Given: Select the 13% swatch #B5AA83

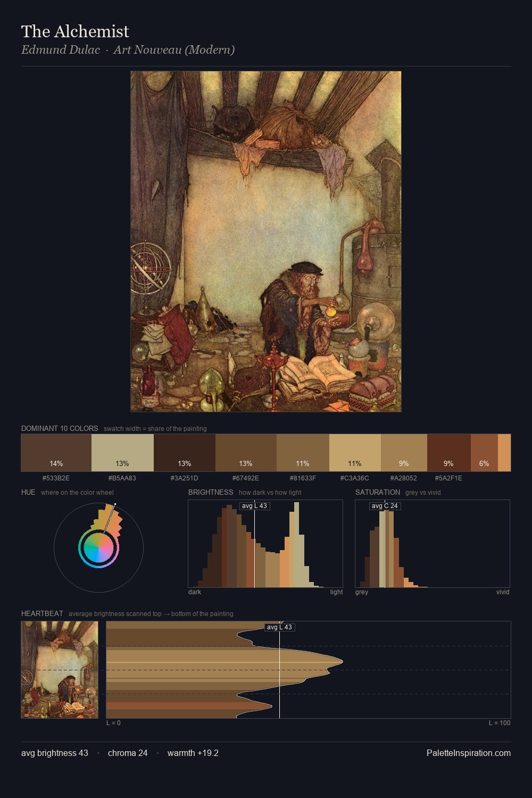Looking at the screenshot, I should click(122, 453).
